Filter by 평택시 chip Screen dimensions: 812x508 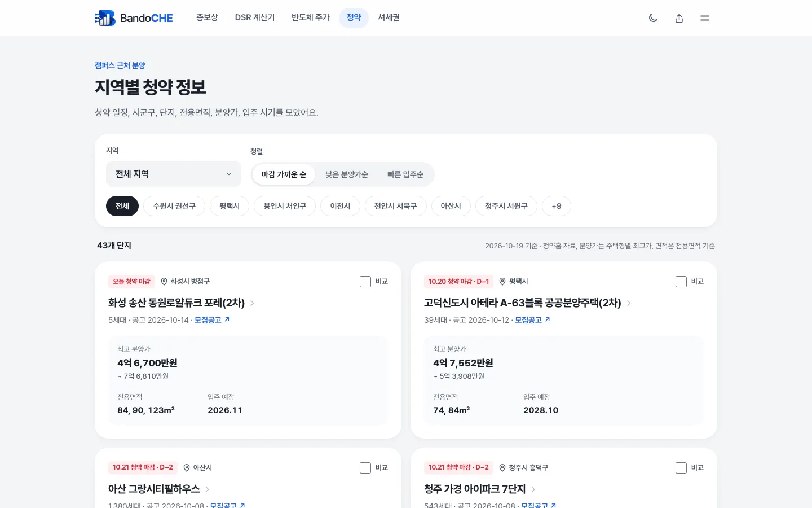coord(230,206)
